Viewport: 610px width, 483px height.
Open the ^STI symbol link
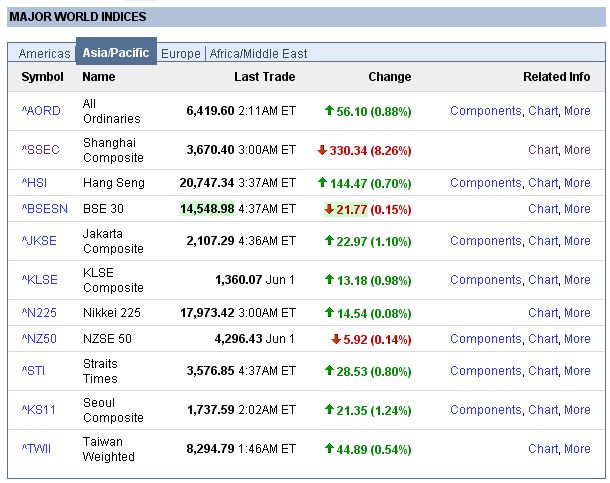[x=33, y=371]
